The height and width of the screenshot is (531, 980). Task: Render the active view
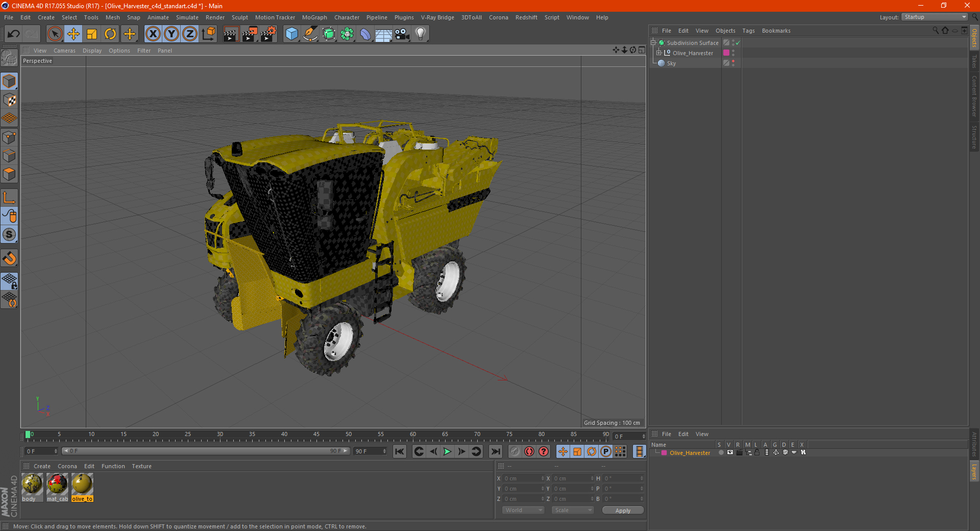(x=231, y=34)
